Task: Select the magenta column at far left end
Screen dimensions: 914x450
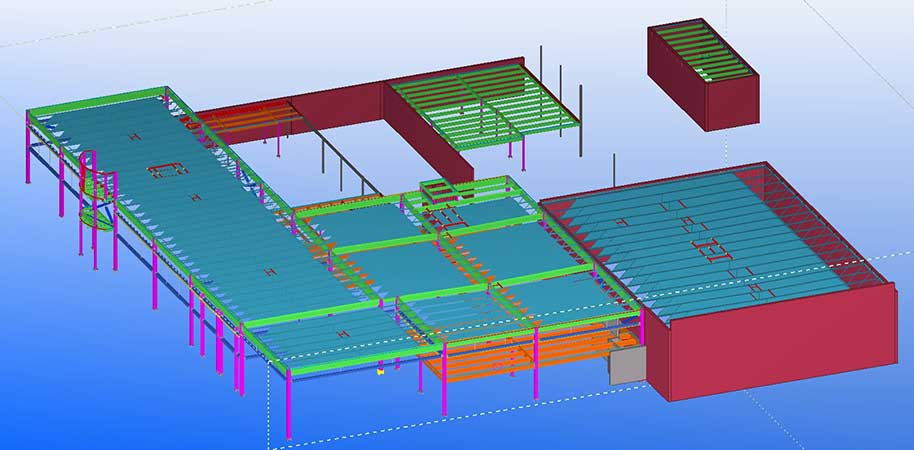Action: point(27,160)
